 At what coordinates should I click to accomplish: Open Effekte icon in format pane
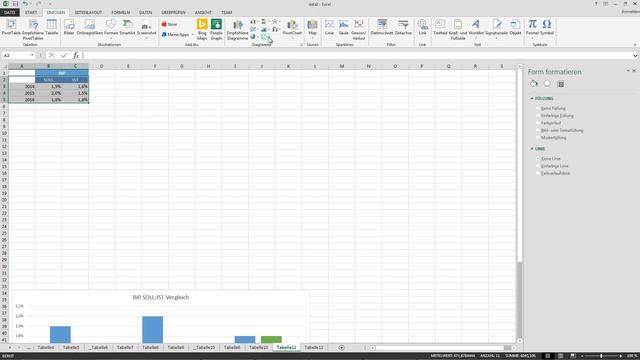tap(547, 84)
